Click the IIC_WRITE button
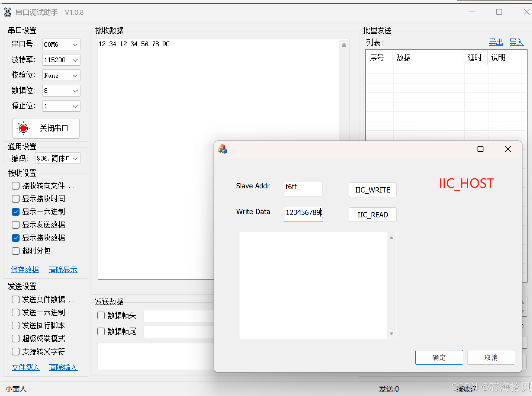532x396 pixels. click(372, 190)
